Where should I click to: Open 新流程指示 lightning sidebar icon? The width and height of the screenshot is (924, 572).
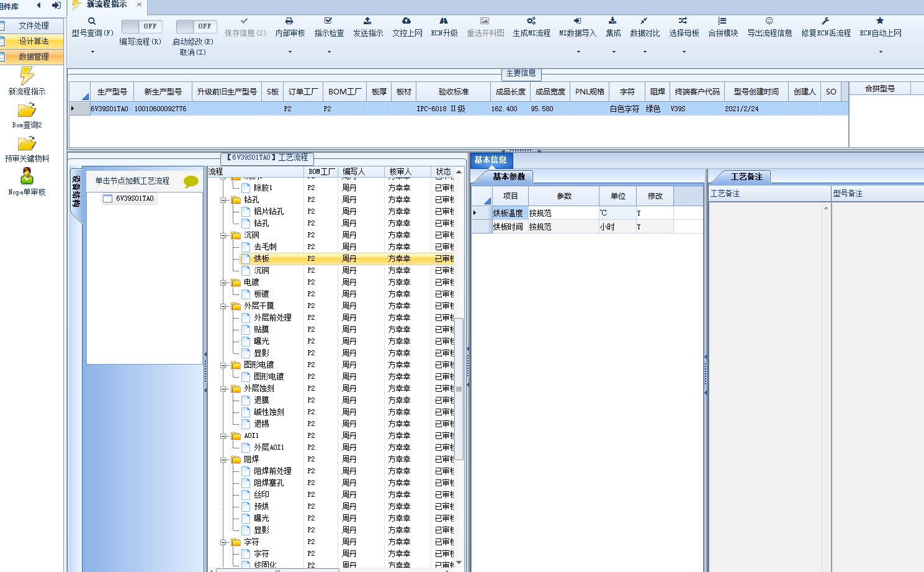(x=27, y=76)
